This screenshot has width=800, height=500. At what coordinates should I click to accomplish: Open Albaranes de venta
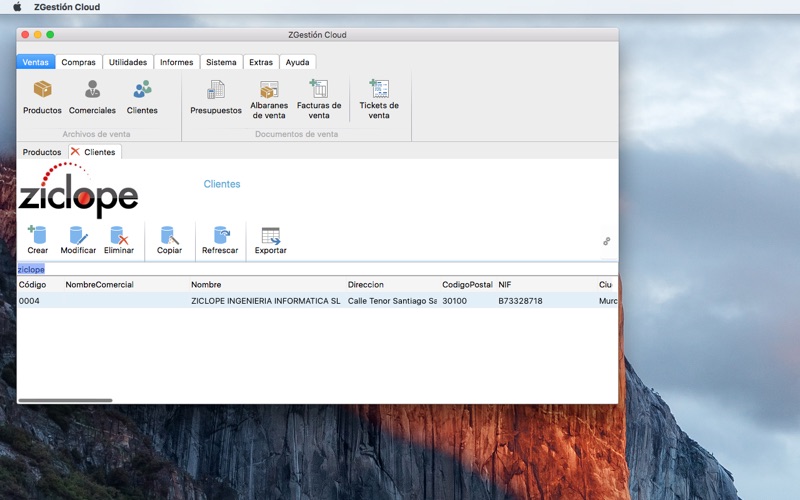click(269, 99)
